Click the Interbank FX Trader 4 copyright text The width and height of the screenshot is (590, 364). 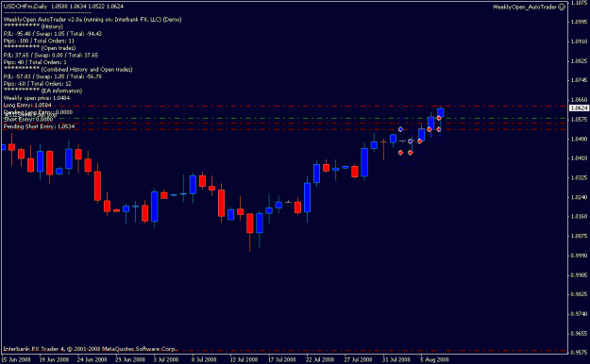pyautogui.click(x=91, y=349)
